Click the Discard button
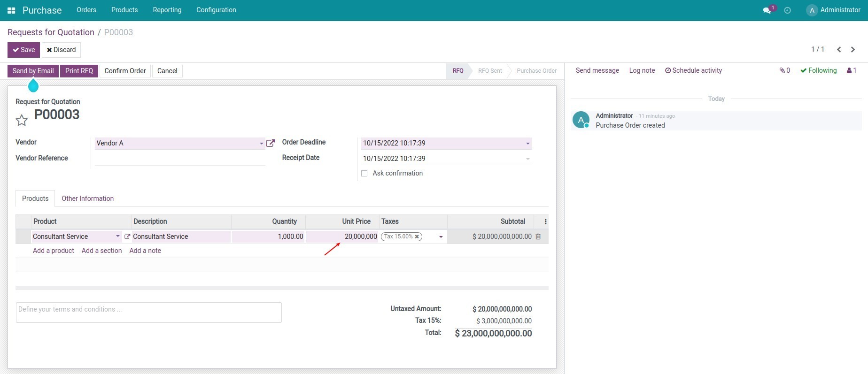Image resolution: width=868 pixels, height=374 pixels. pos(61,50)
